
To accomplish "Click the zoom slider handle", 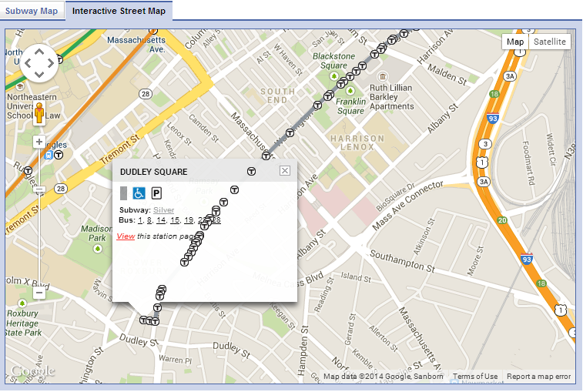I will pos(39,189).
